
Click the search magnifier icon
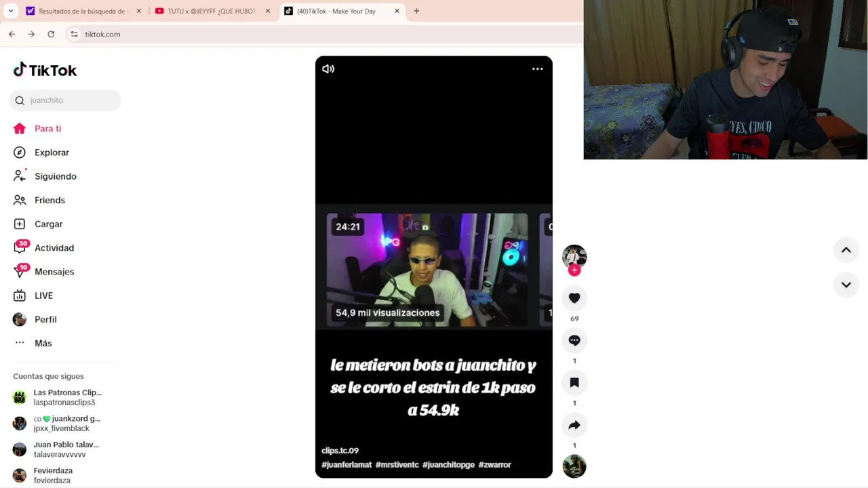tap(20, 100)
